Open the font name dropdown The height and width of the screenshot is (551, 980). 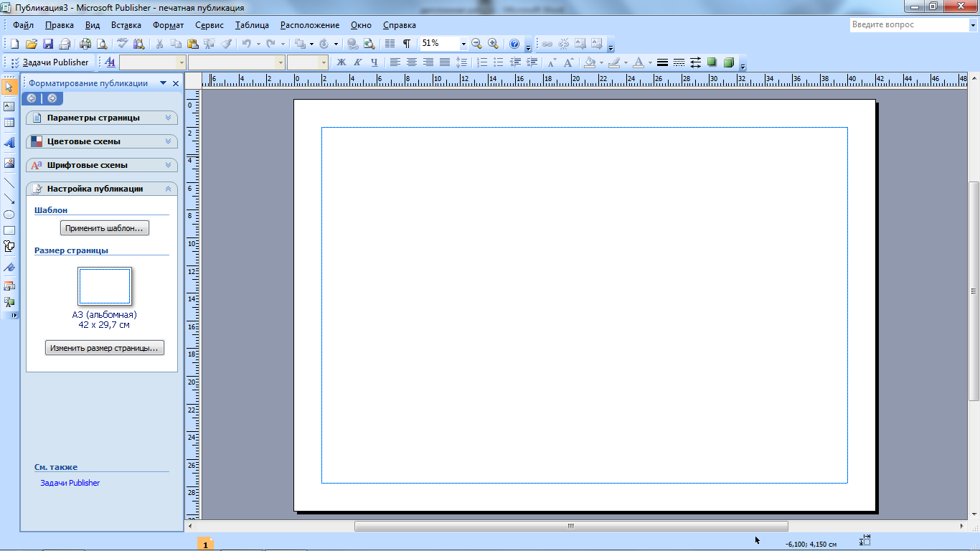(281, 62)
